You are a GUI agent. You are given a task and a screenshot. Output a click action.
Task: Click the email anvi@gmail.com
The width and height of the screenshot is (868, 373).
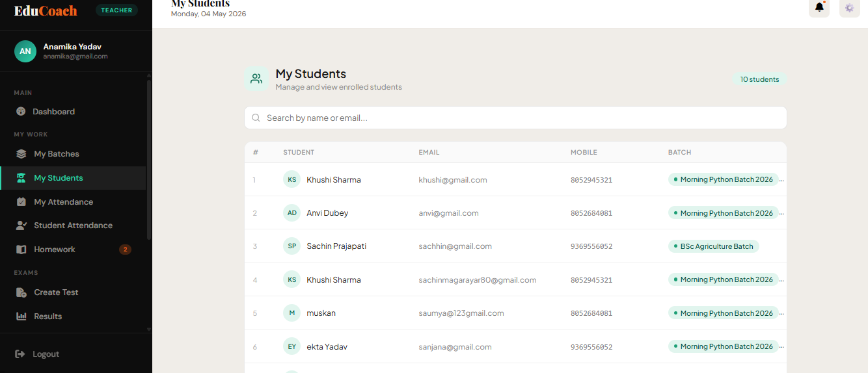[x=448, y=213]
